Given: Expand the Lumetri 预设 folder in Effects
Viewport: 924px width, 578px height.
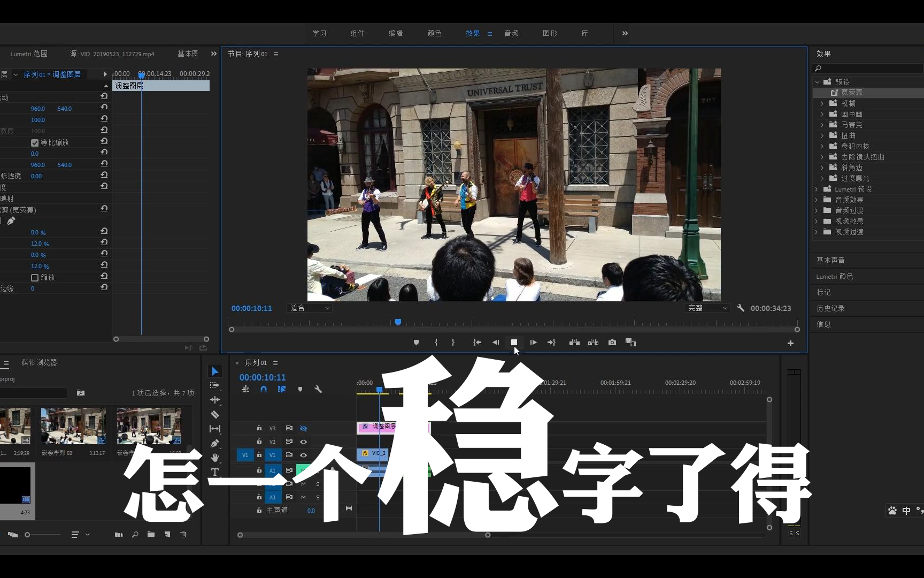Looking at the screenshot, I should [816, 189].
